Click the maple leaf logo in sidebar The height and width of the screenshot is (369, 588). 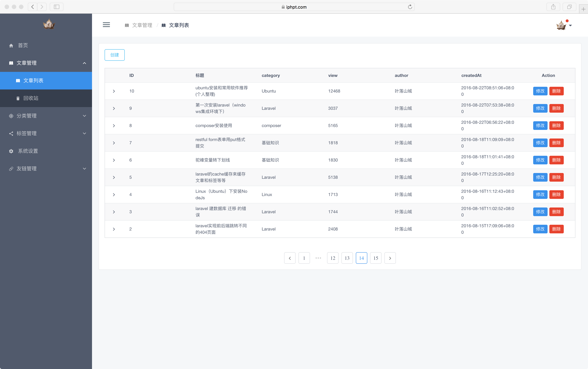tap(49, 24)
